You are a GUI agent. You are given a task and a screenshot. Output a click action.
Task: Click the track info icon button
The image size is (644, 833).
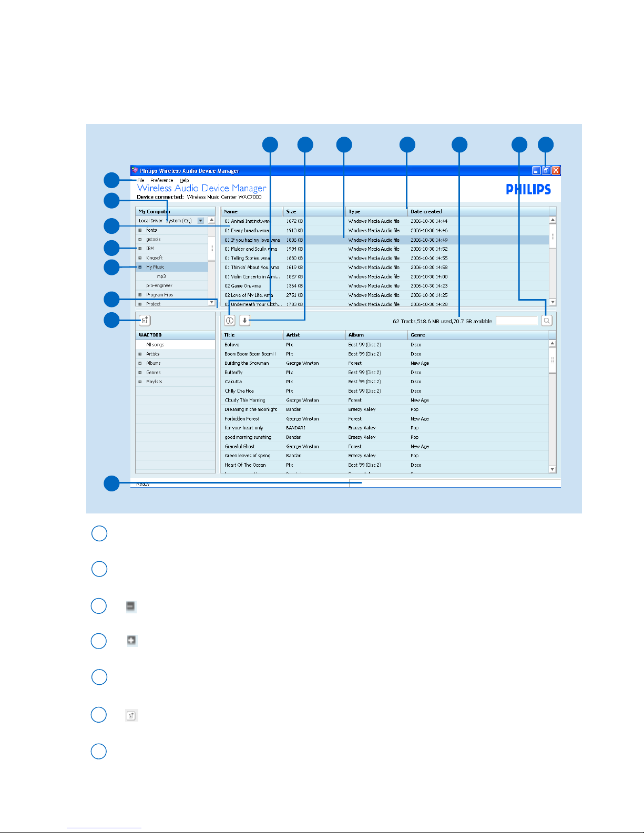(x=230, y=321)
